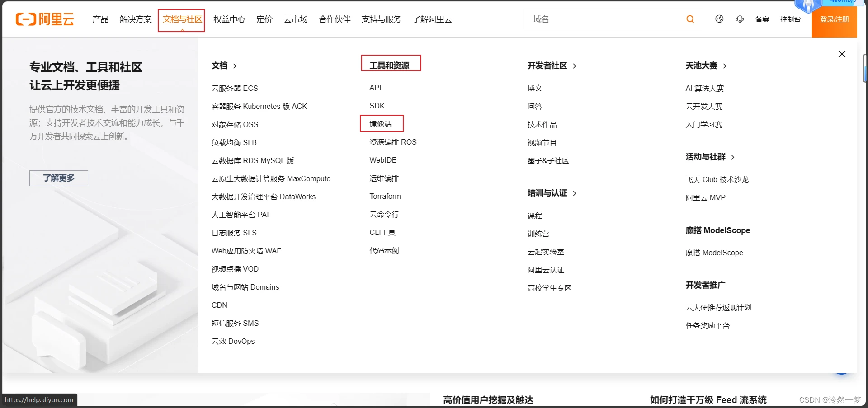This screenshot has width=868, height=408.
Task: Click the headset customer service icon
Action: (740, 19)
